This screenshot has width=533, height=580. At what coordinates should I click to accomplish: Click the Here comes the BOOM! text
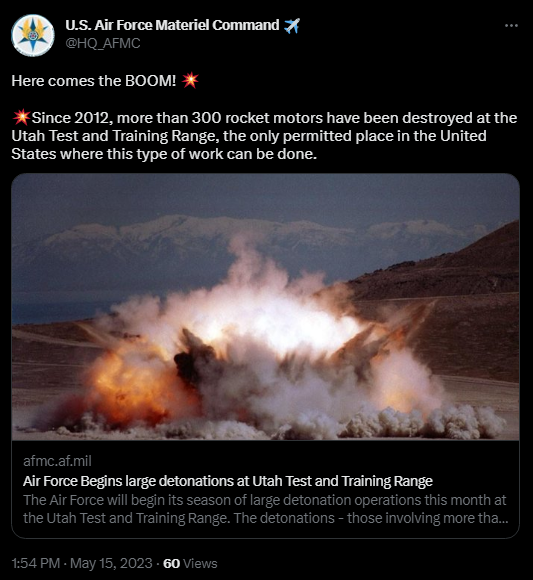click(94, 81)
